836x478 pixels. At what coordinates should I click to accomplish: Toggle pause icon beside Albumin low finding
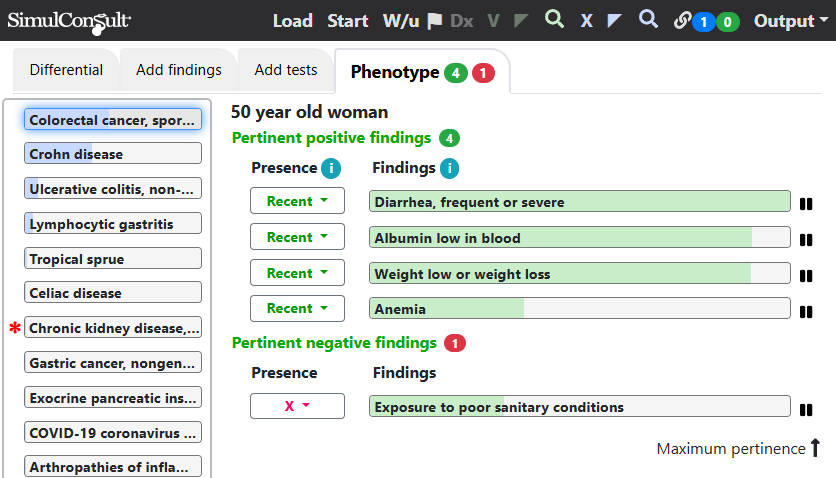pos(806,240)
